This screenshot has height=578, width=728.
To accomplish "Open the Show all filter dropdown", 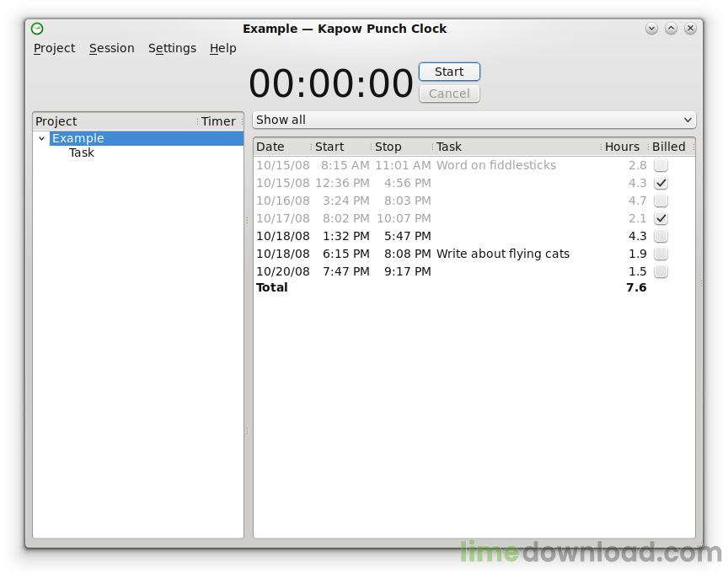I will tap(474, 120).
